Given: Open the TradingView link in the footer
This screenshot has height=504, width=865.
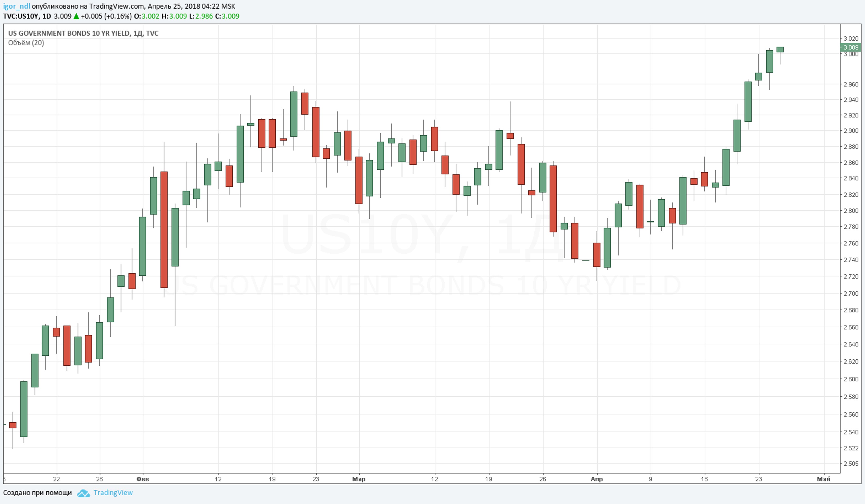Looking at the screenshot, I should point(113,493).
